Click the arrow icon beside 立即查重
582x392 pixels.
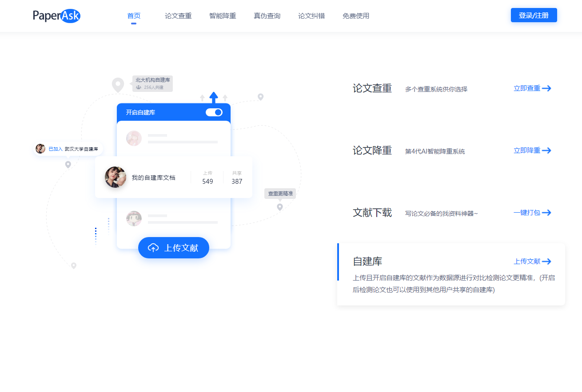coord(546,88)
